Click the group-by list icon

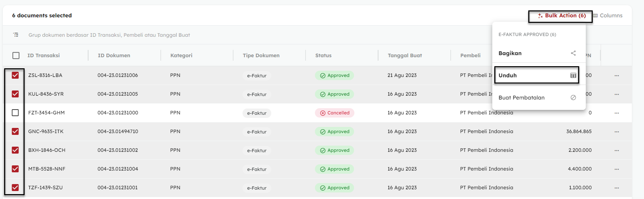(x=16, y=35)
